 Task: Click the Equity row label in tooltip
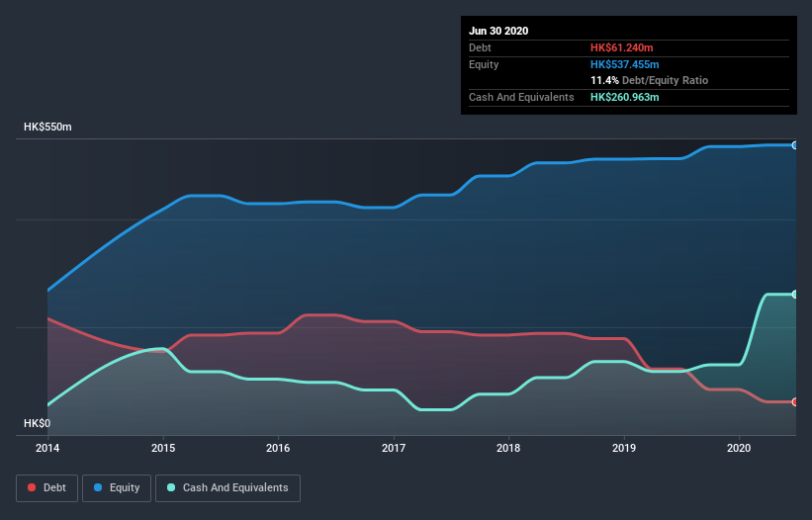tap(484, 64)
